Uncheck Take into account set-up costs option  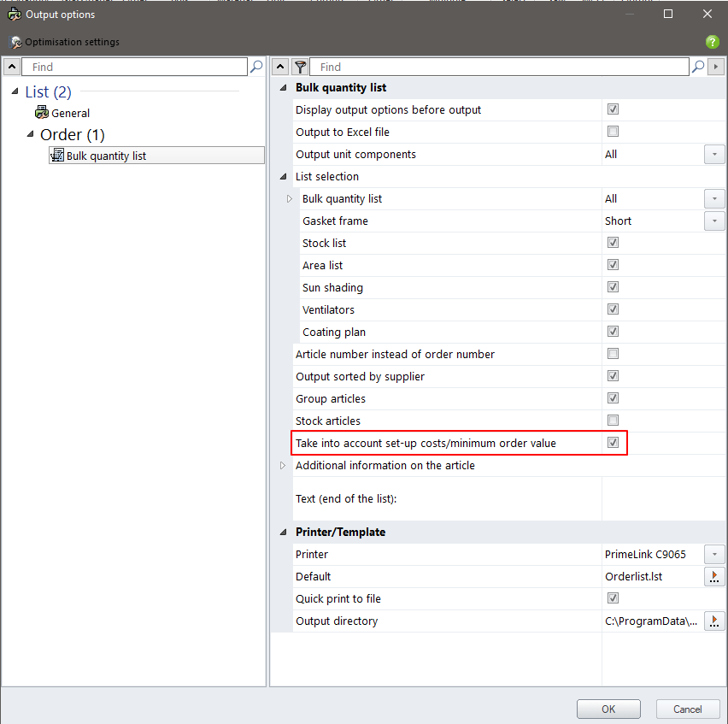[x=613, y=443]
